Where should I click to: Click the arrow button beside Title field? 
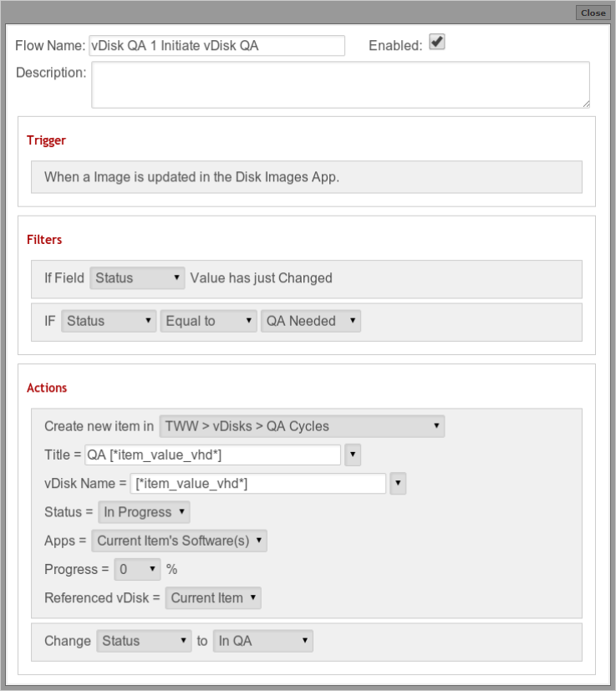pos(353,455)
